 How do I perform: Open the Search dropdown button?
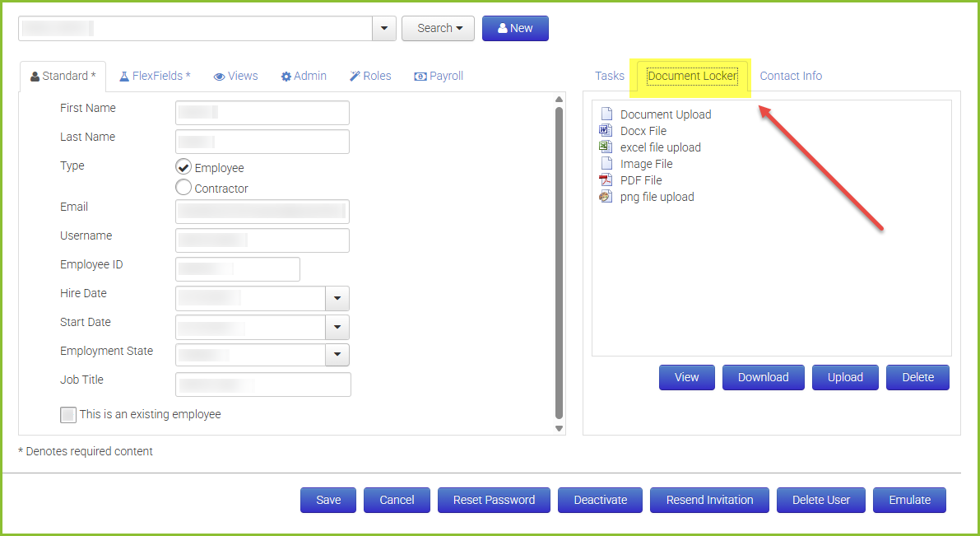click(x=438, y=28)
